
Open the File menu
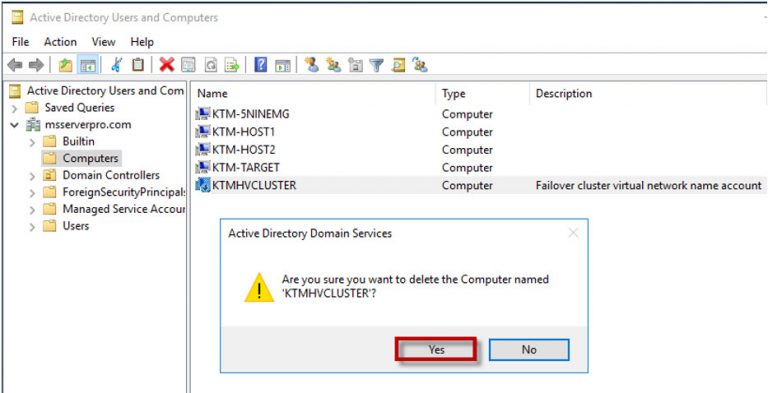[x=20, y=42]
